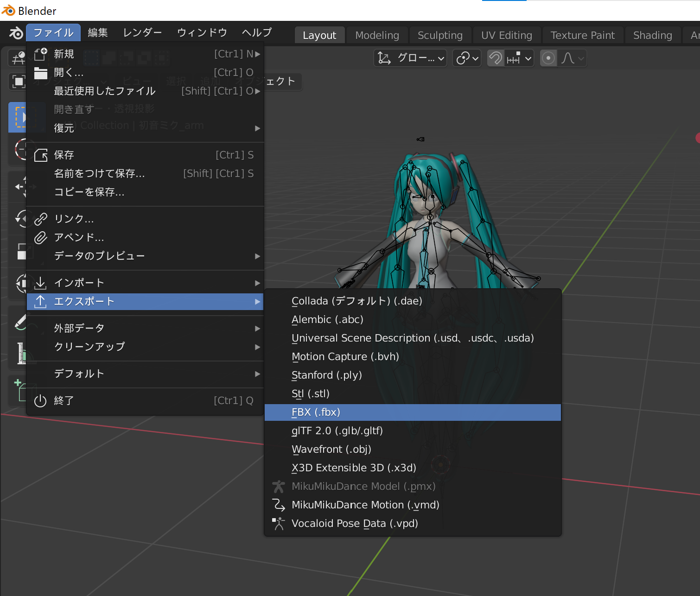
Task: Click the Import download-arrow icon
Action: coord(41,283)
